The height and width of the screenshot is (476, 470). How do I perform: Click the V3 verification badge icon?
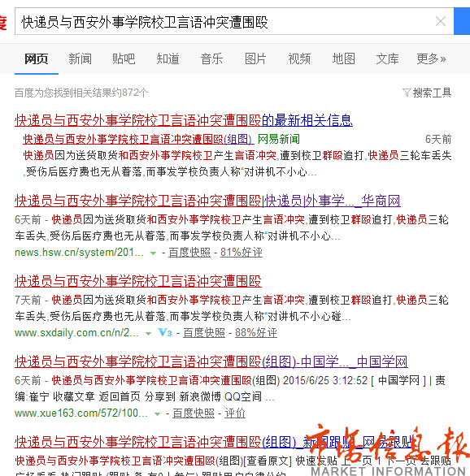(165, 333)
